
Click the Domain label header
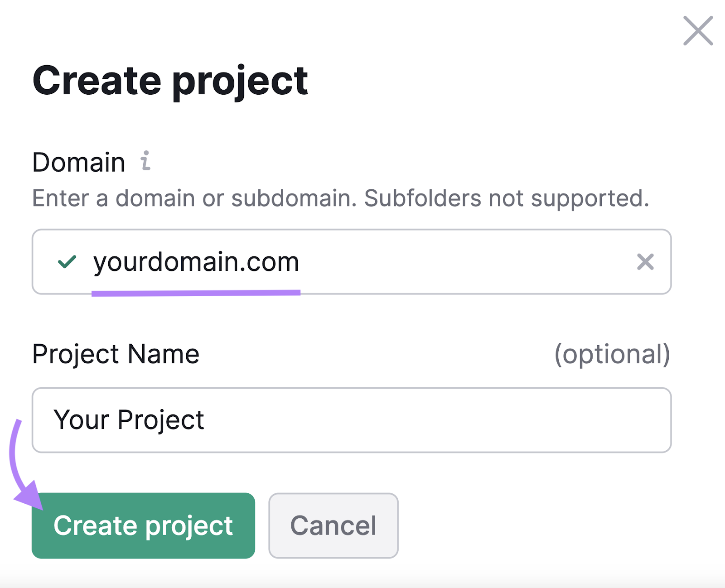(x=80, y=162)
